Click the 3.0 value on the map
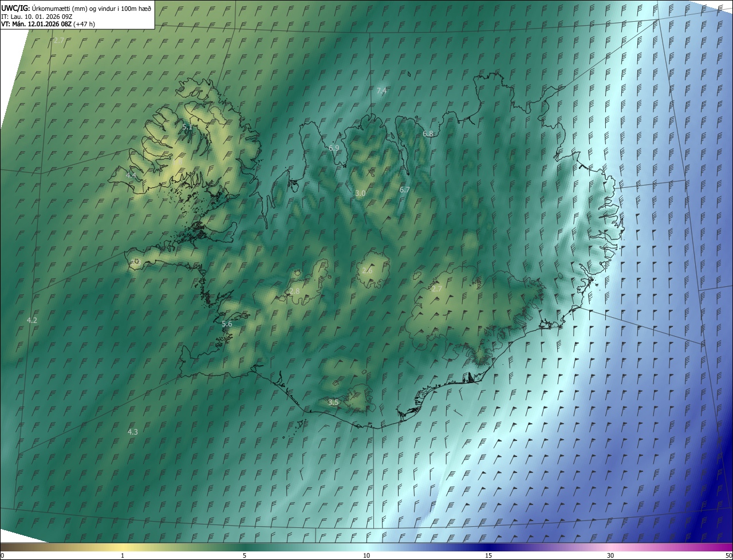This screenshot has height=560, width=733. point(360,194)
